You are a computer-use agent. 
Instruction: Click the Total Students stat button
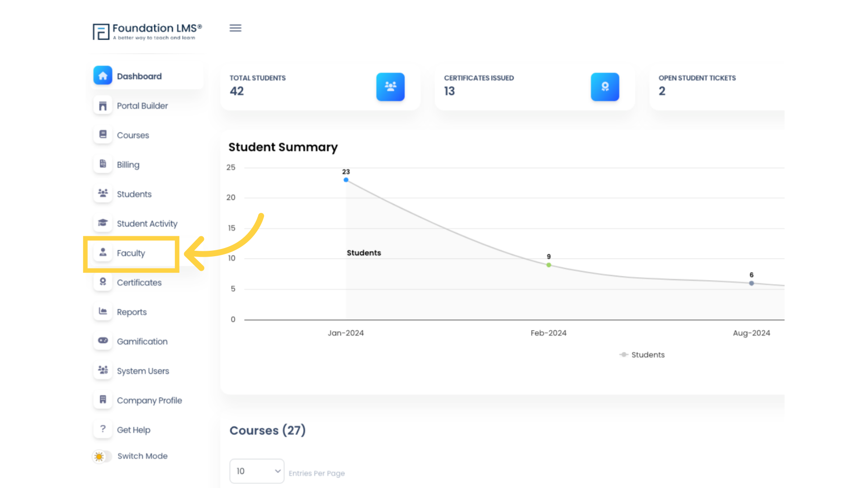coord(390,86)
